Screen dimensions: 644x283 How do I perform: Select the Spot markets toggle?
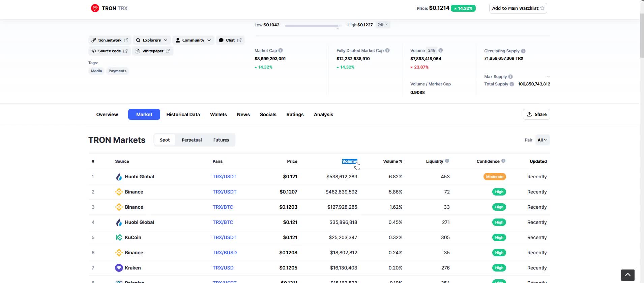[x=165, y=140]
